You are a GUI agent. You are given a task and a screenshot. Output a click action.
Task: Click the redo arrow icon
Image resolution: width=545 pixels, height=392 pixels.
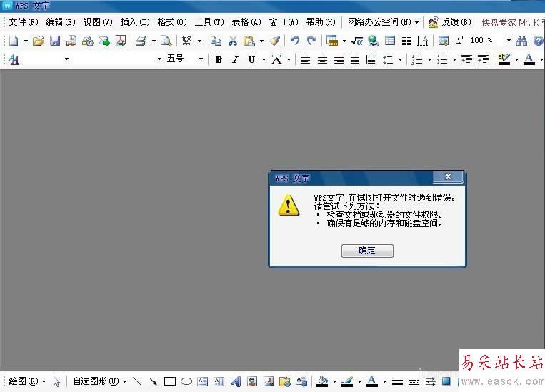pos(311,41)
